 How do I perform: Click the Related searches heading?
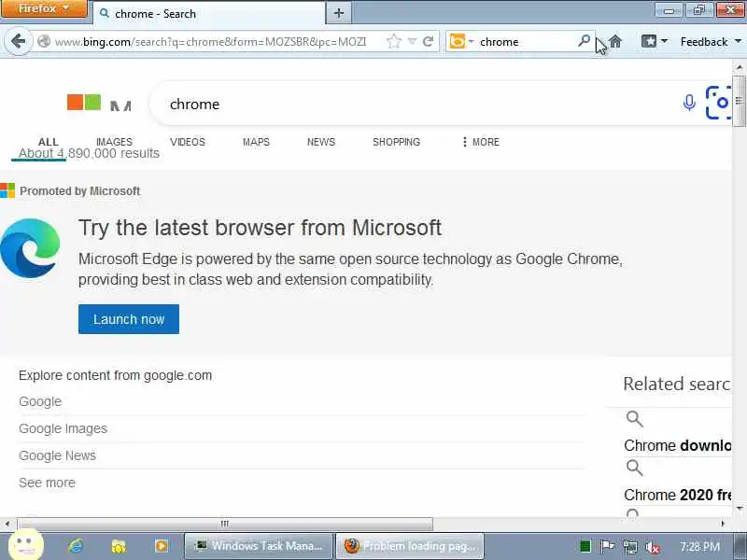[677, 384]
